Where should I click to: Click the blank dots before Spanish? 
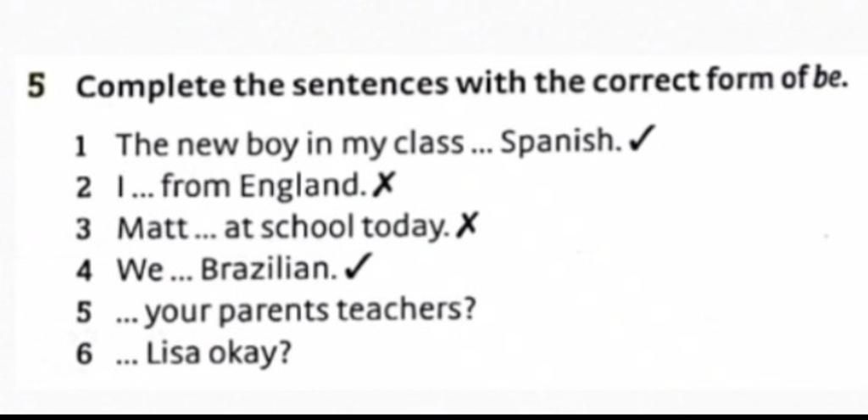pos(482,151)
